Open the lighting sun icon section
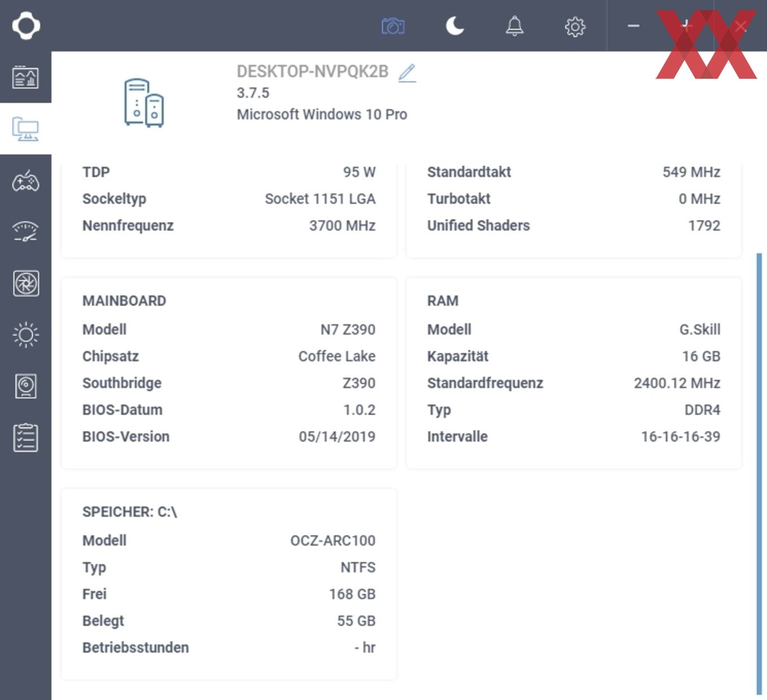 [25, 335]
